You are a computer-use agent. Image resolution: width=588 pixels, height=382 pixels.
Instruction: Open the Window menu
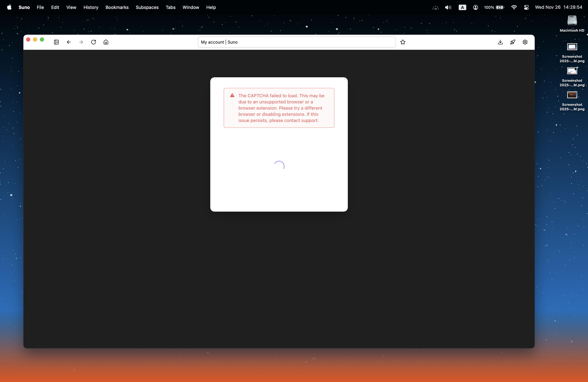click(191, 7)
